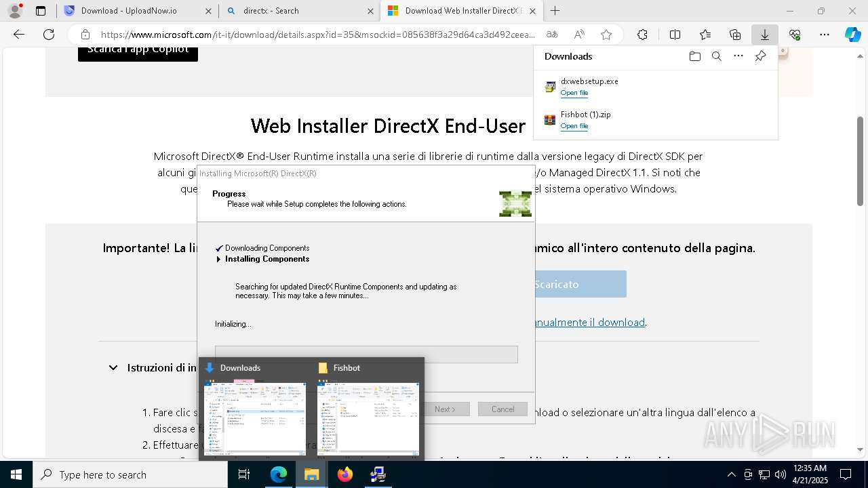This screenshot has height=488, width=868.
Task: Click the manual download link
Action: click(x=590, y=322)
